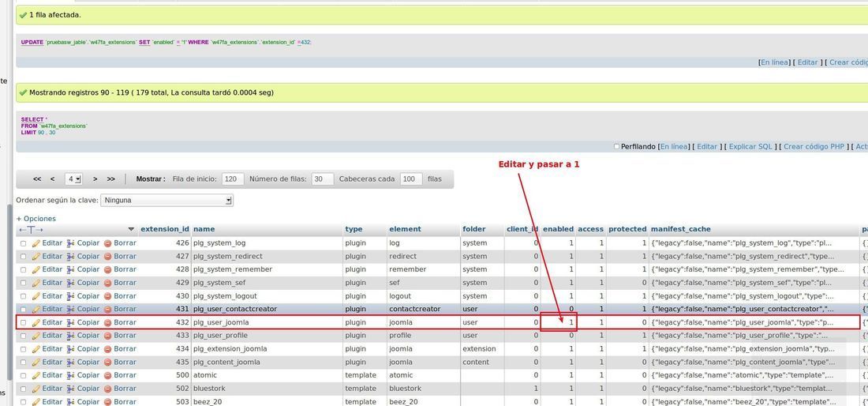Open the Ordenar según la clave dropdown

tap(166, 200)
